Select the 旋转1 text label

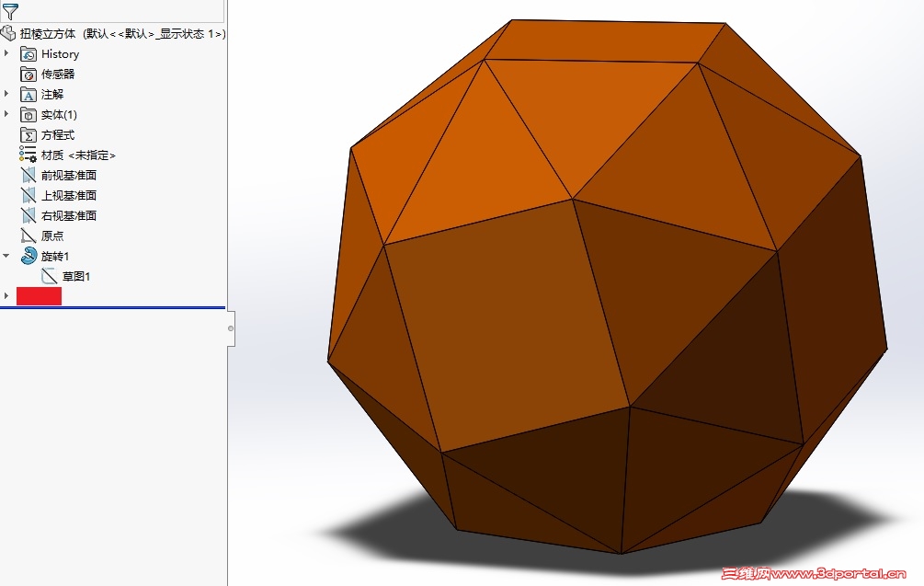pos(55,256)
